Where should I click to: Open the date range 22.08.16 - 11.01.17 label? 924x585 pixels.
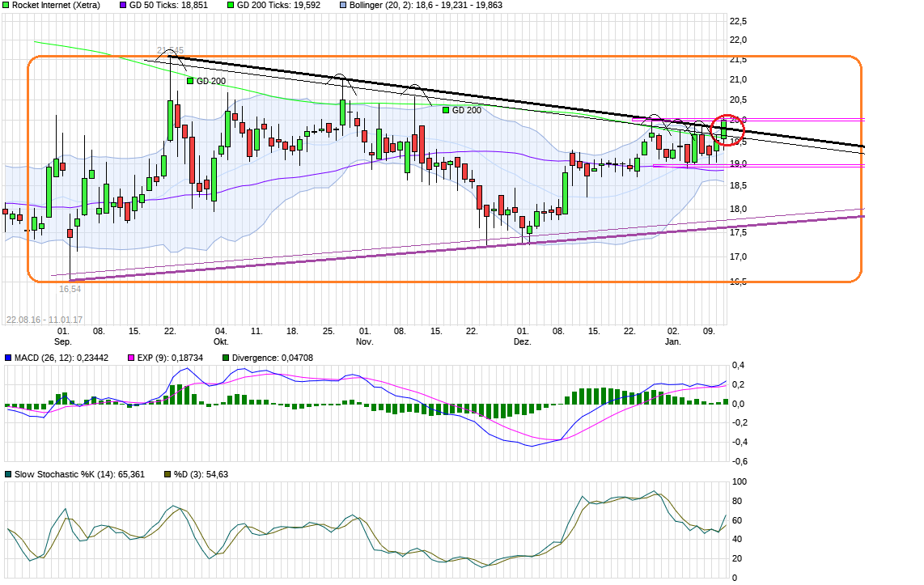point(45,319)
